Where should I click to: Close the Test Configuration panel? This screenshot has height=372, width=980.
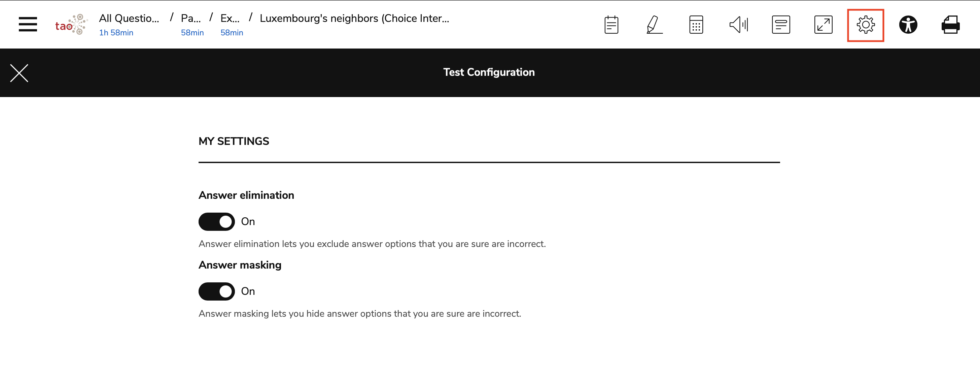(19, 73)
